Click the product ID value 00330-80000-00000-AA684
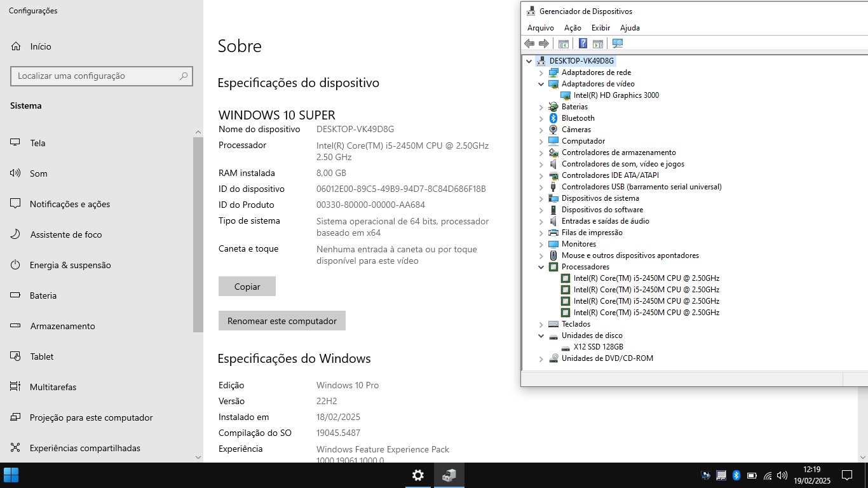 point(370,205)
